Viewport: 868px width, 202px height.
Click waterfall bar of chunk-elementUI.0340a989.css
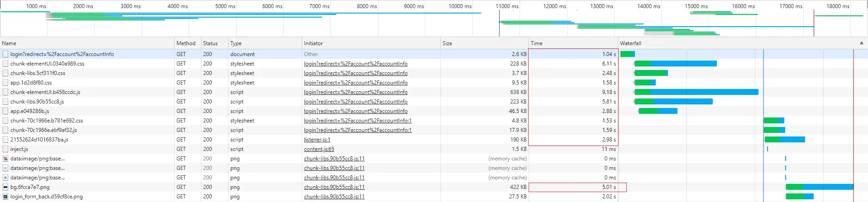(675, 64)
